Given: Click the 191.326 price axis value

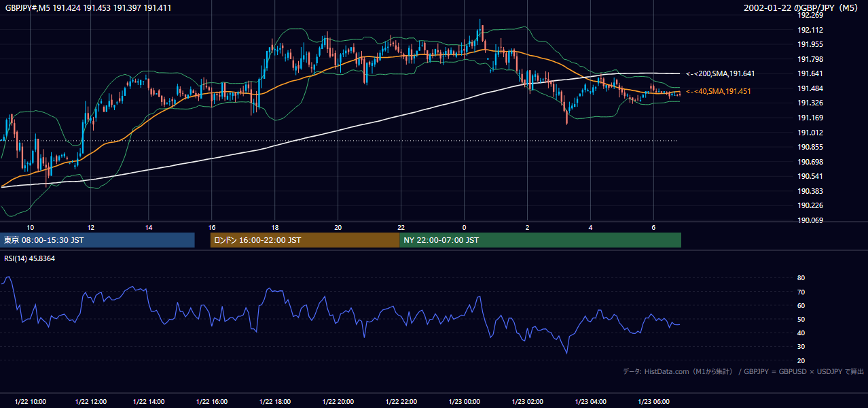Looking at the screenshot, I should pos(810,103).
